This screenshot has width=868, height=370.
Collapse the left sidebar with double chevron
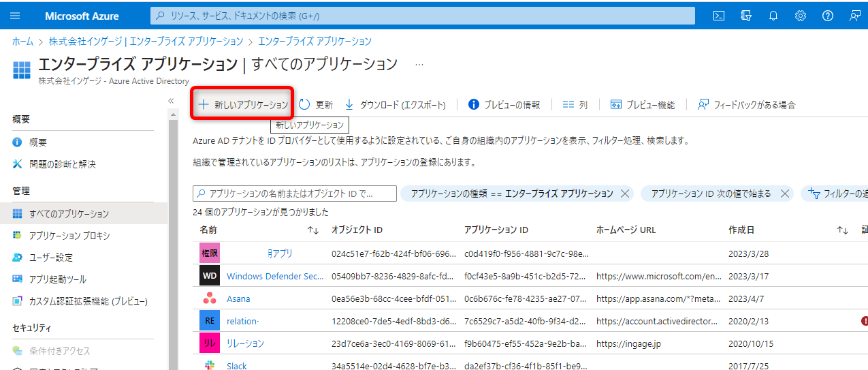(172, 101)
